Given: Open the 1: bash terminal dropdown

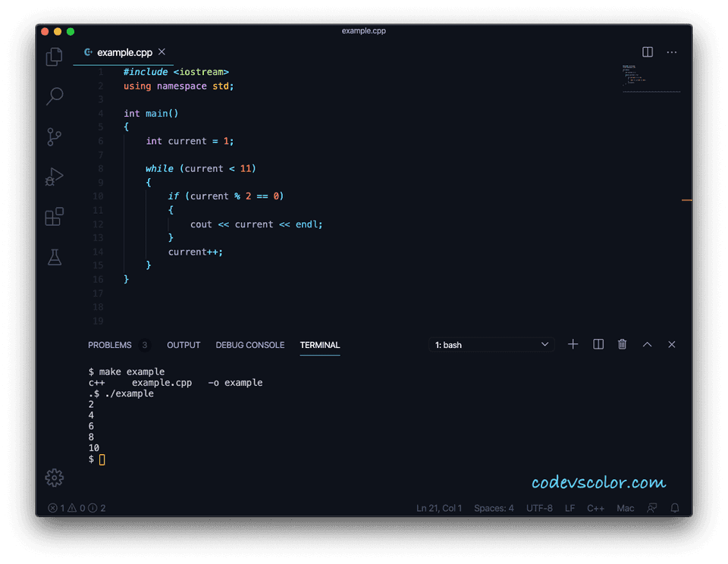Looking at the screenshot, I should (x=491, y=344).
